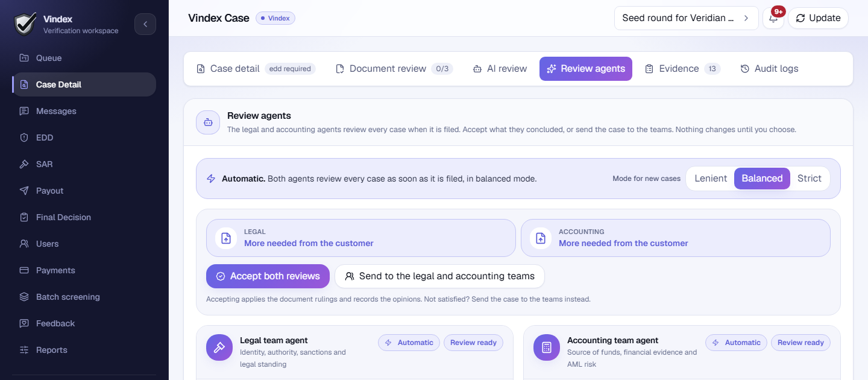
Task: Click the edd required badge
Action: click(290, 69)
